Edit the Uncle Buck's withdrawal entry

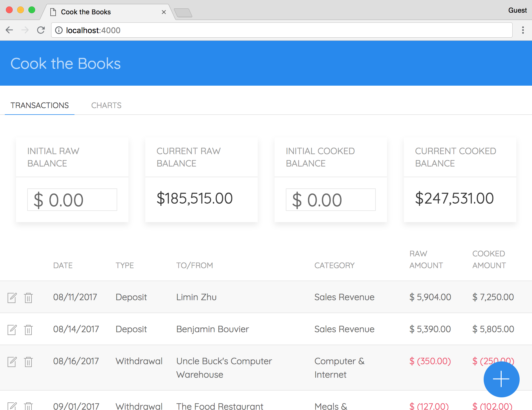(x=12, y=361)
